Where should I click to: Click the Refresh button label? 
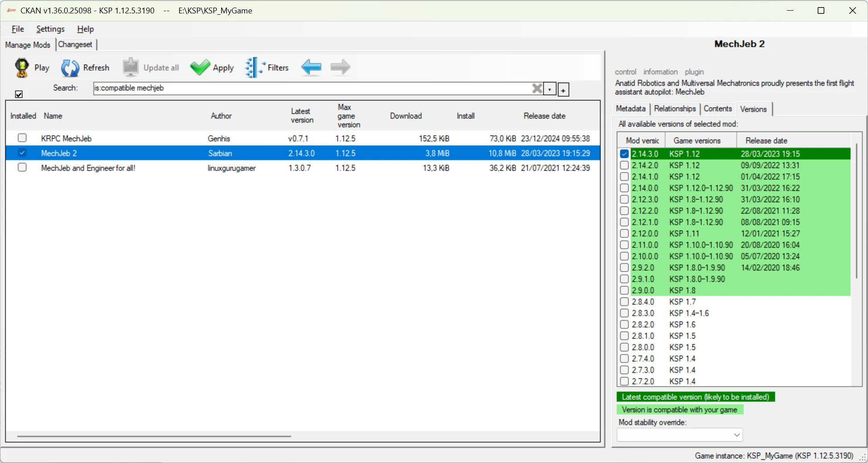tap(96, 68)
